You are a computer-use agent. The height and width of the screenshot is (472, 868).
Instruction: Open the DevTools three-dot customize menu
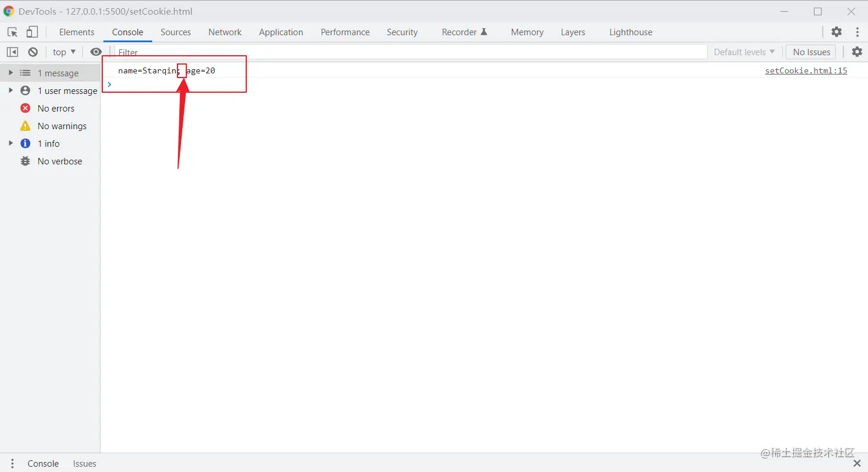click(x=857, y=32)
